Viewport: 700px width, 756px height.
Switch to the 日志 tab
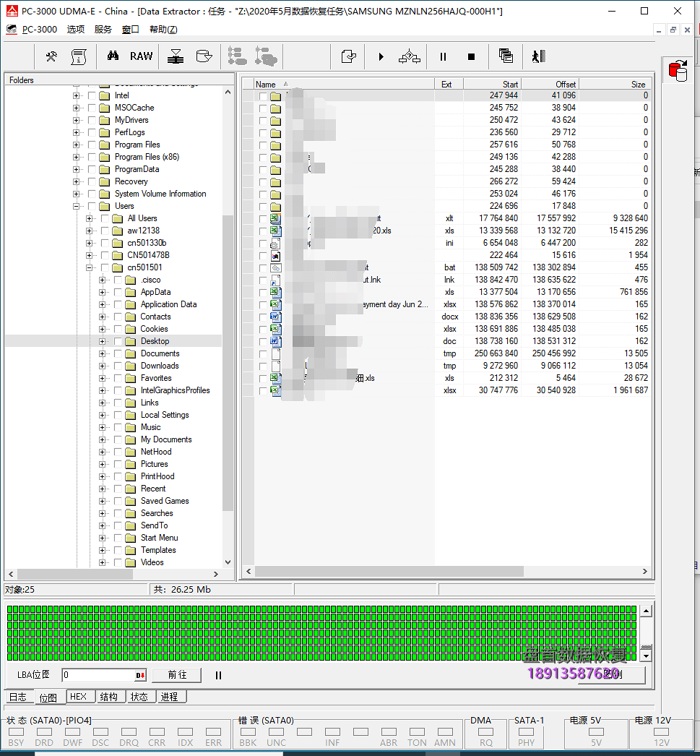point(18,697)
